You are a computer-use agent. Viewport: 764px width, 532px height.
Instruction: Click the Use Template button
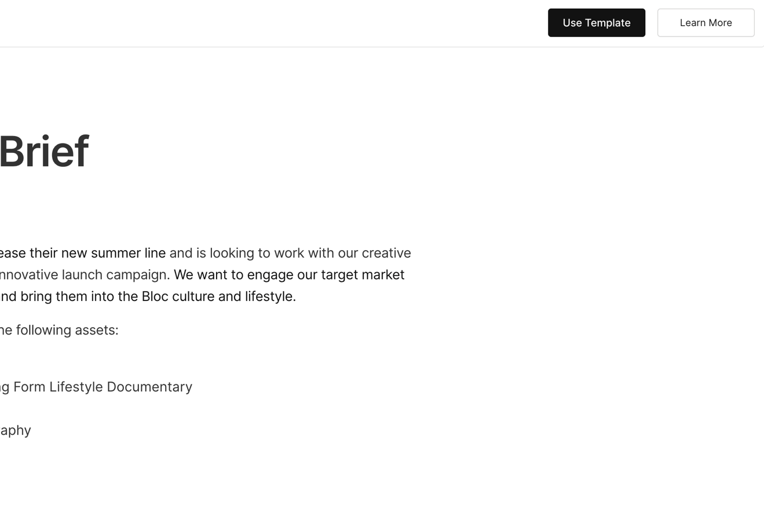[x=596, y=23]
